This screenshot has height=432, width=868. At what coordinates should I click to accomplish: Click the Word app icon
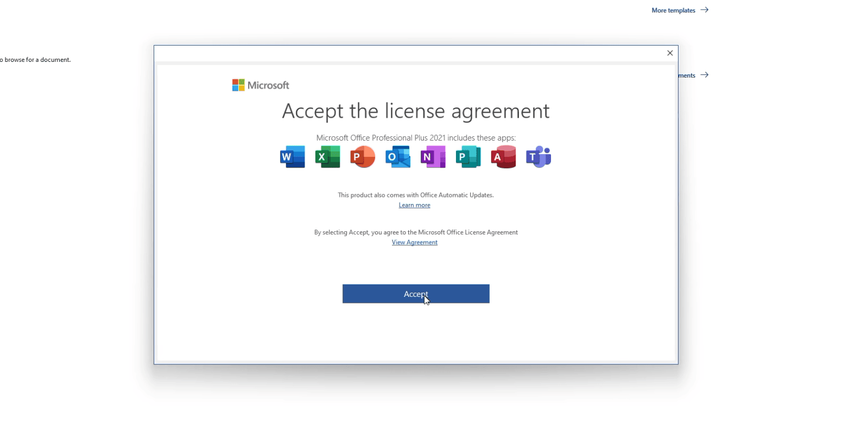tap(293, 157)
